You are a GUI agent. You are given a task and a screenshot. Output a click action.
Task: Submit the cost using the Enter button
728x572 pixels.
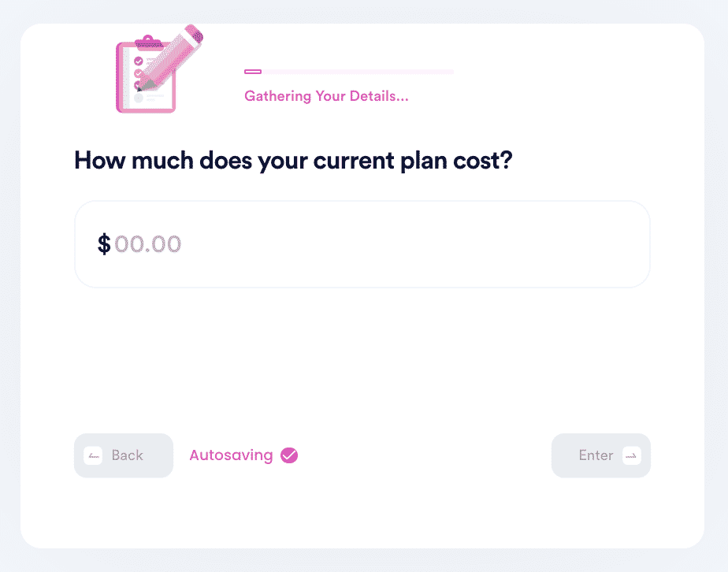(x=601, y=455)
